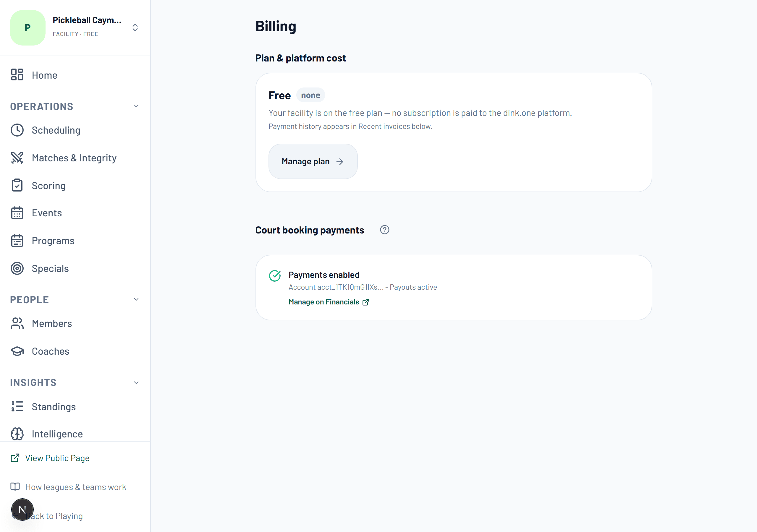Click the Coaches graduation cap icon
Screen dimensions: 757x532
click(17, 351)
